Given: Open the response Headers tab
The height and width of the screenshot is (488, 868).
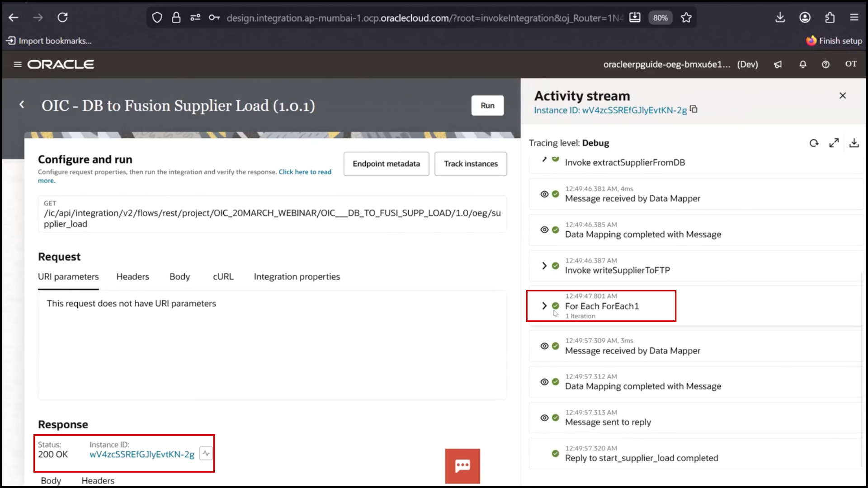Looking at the screenshot, I should 98,480.
